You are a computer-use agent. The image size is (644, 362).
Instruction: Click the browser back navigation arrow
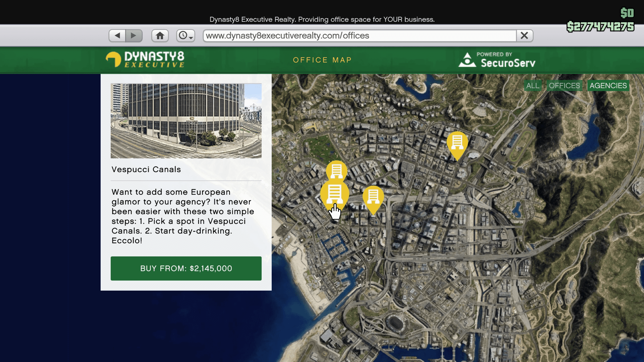pyautogui.click(x=117, y=35)
